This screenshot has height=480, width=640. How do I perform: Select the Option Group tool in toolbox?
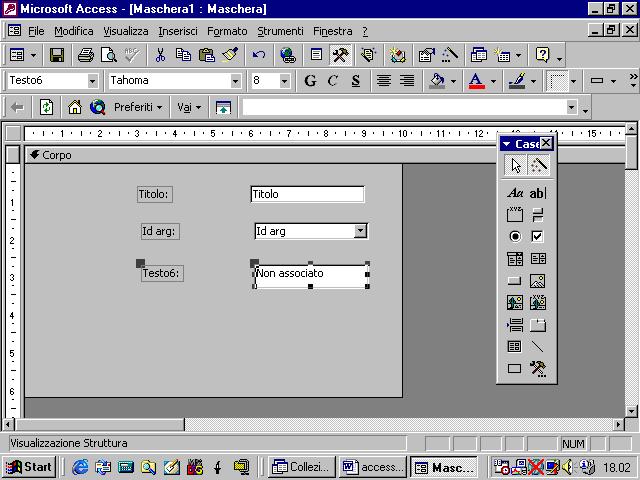pos(515,214)
